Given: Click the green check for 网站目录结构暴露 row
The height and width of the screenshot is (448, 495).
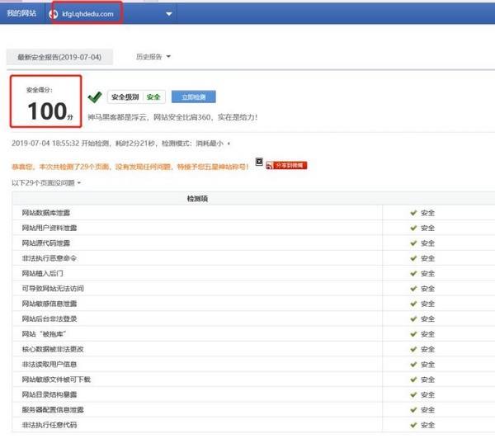Looking at the screenshot, I should [413, 394].
